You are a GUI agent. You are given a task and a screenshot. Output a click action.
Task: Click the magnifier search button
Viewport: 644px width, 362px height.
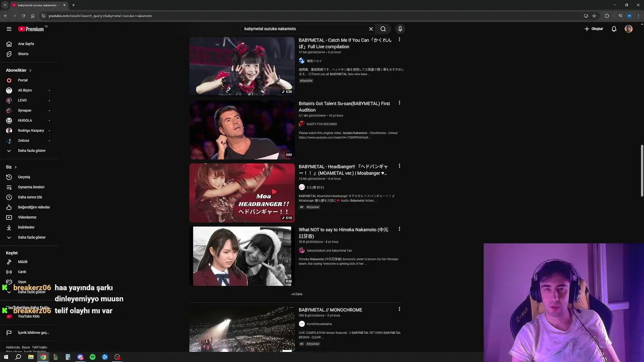point(383,29)
